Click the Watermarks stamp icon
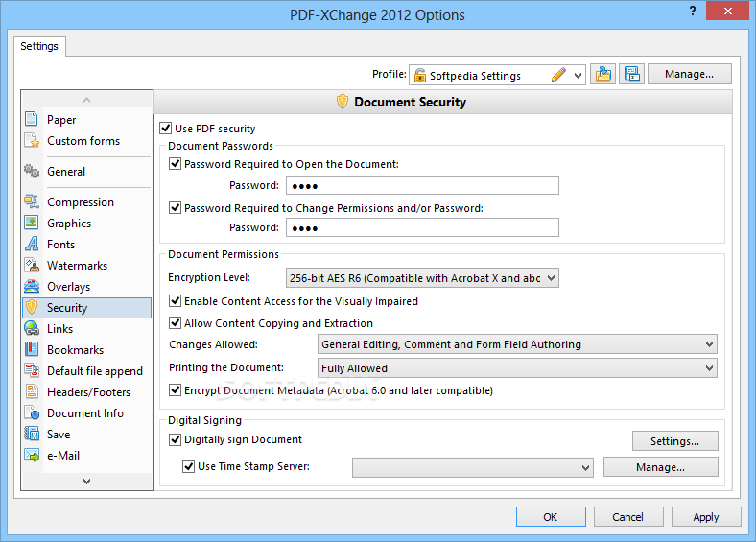The image size is (756, 542). coord(32,265)
